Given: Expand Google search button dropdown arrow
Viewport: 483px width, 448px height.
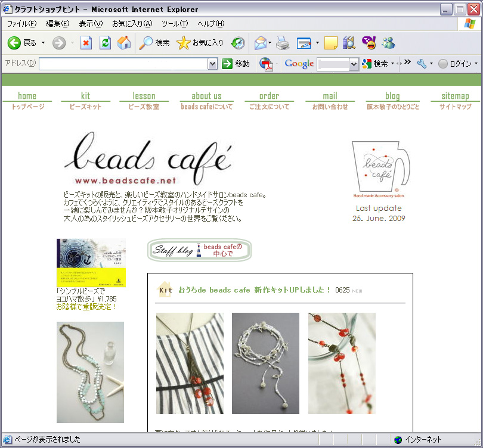Looking at the screenshot, I should [x=392, y=64].
